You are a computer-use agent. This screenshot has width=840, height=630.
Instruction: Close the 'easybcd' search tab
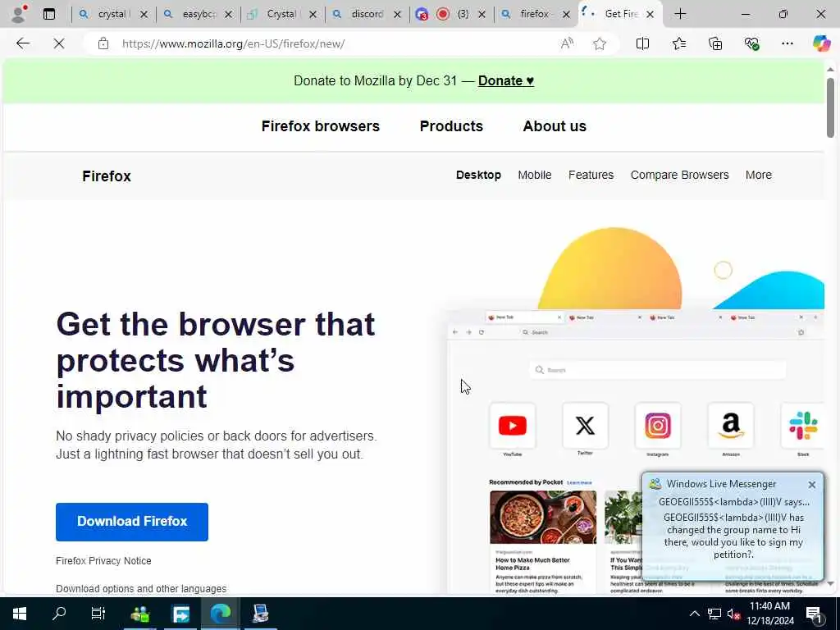[x=229, y=15]
